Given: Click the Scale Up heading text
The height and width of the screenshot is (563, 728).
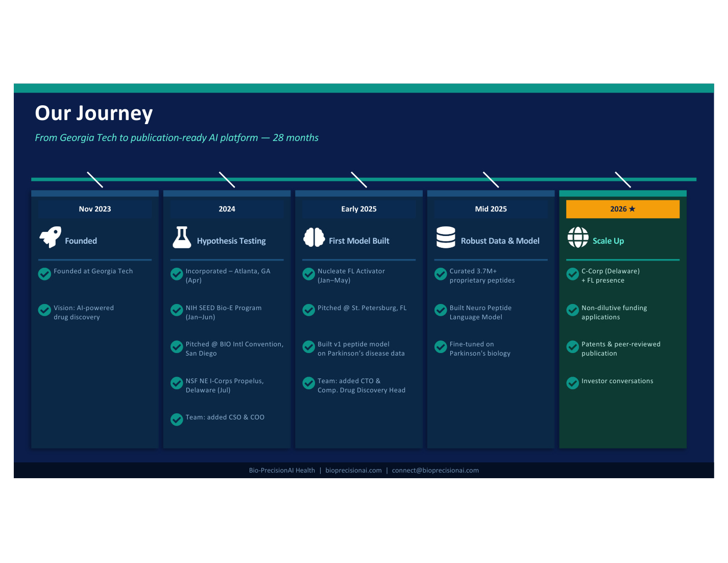Looking at the screenshot, I should [608, 241].
